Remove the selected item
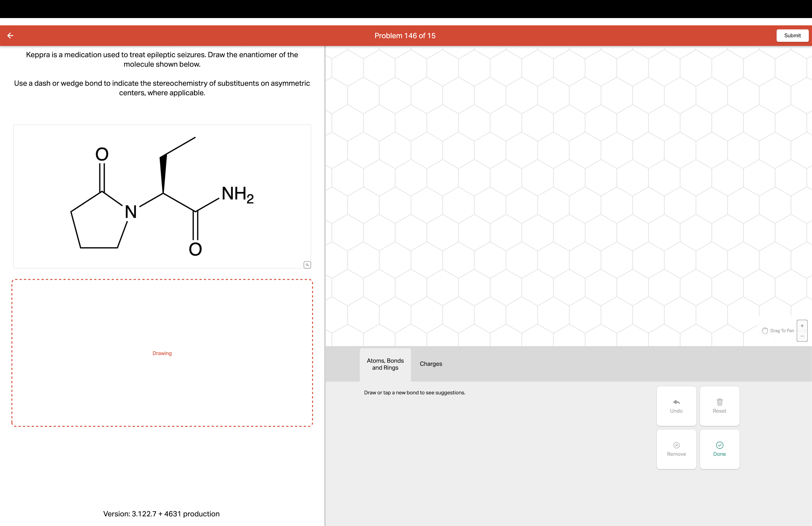The width and height of the screenshot is (812, 526). click(676, 449)
